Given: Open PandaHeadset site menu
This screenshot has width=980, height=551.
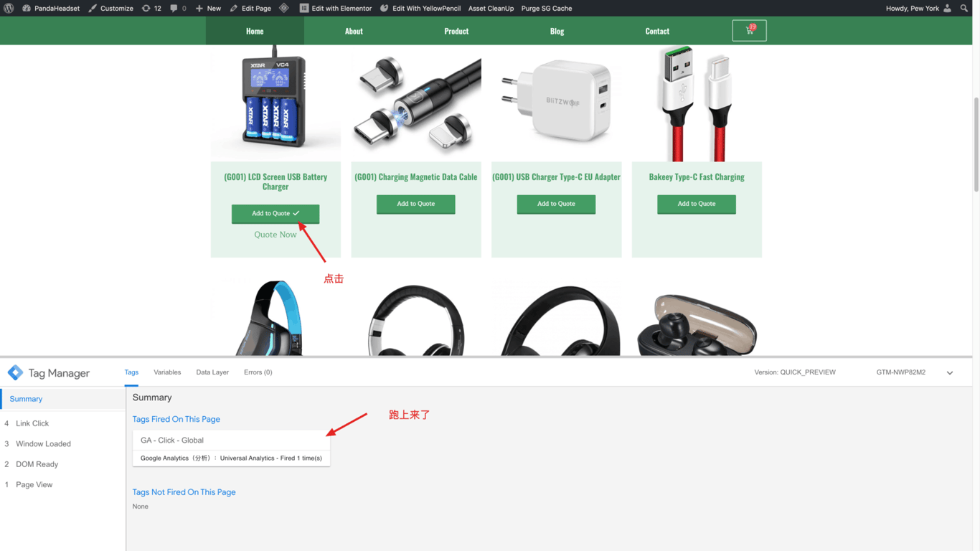Looking at the screenshot, I should 50,9.
